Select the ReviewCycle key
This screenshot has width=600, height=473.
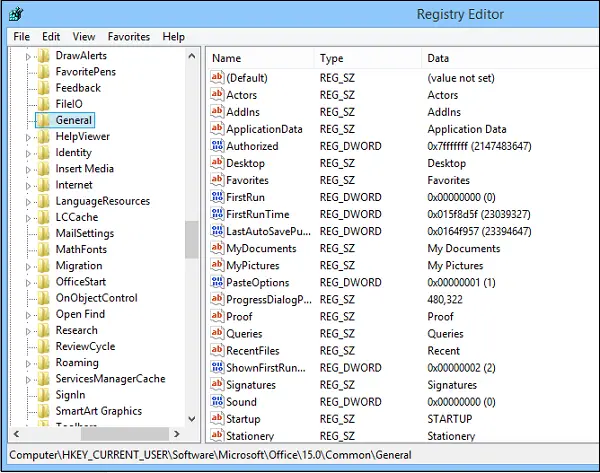point(85,346)
